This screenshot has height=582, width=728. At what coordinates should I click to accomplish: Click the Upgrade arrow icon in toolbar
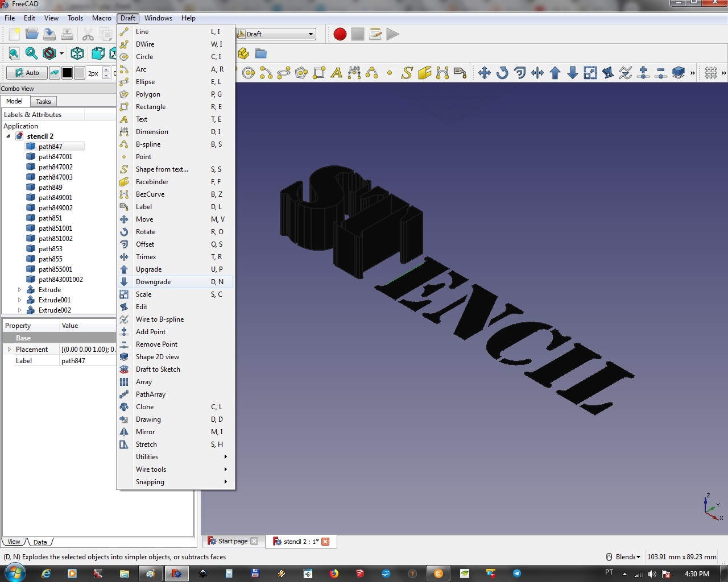point(555,73)
